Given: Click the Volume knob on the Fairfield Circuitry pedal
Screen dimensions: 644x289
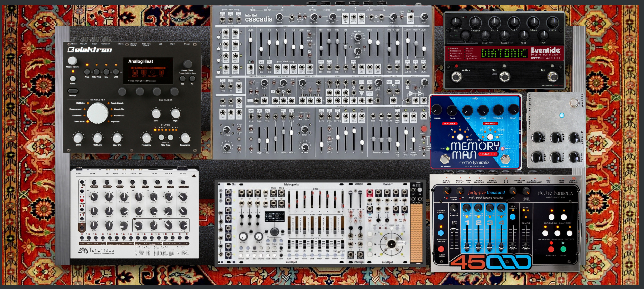Looking at the screenshot, I should click(574, 138).
